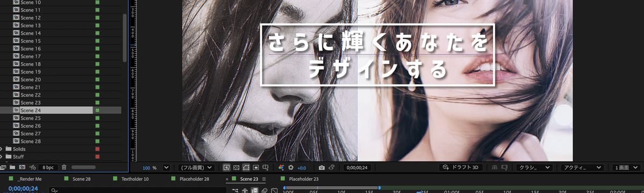The width and height of the screenshot is (644, 193).
Task: Click the timeline layer search field
Action: [x=137, y=190]
